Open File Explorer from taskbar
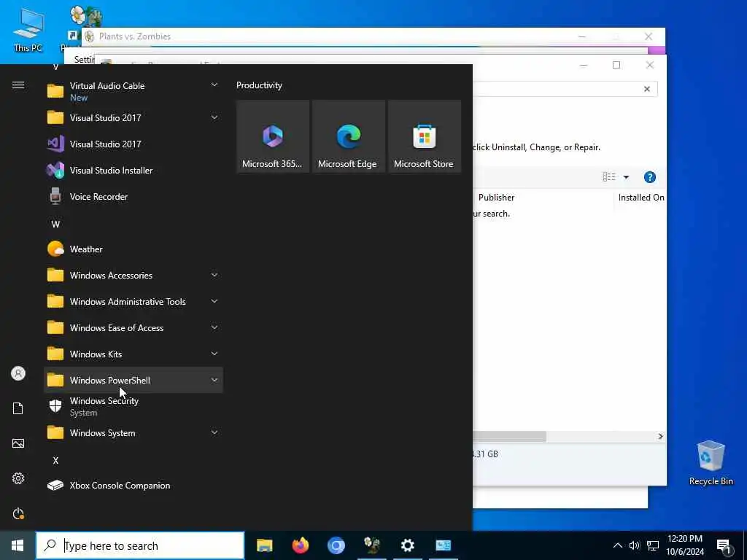Screen dimensions: 747x560 tap(264, 545)
